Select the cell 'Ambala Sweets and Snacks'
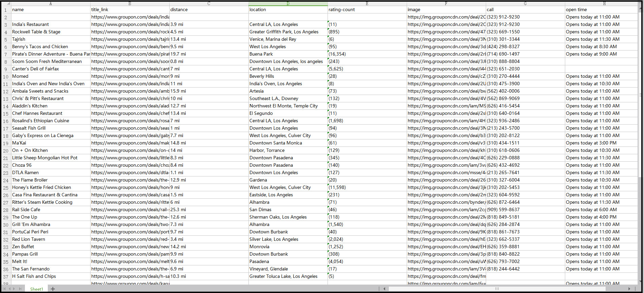644x293 pixels. [x=50, y=91]
